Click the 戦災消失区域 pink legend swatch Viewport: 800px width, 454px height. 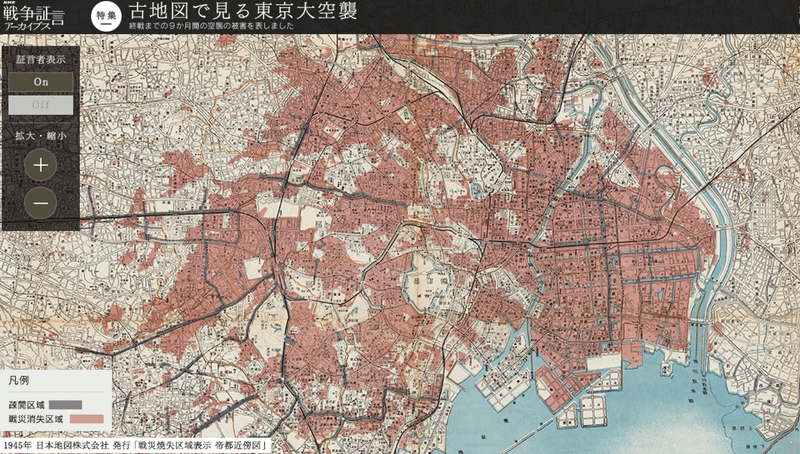(x=86, y=419)
